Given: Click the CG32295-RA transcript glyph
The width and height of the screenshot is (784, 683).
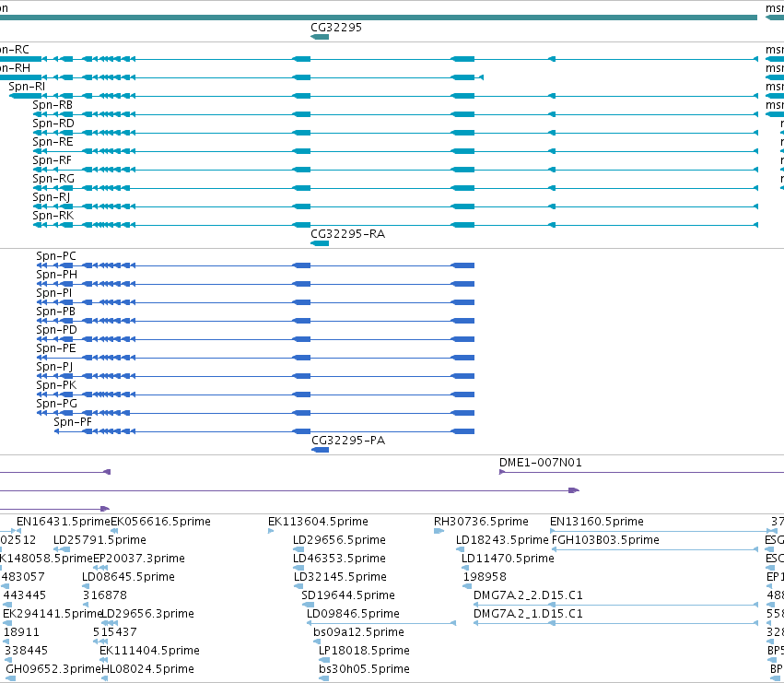Looking at the screenshot, I should 320,243.
